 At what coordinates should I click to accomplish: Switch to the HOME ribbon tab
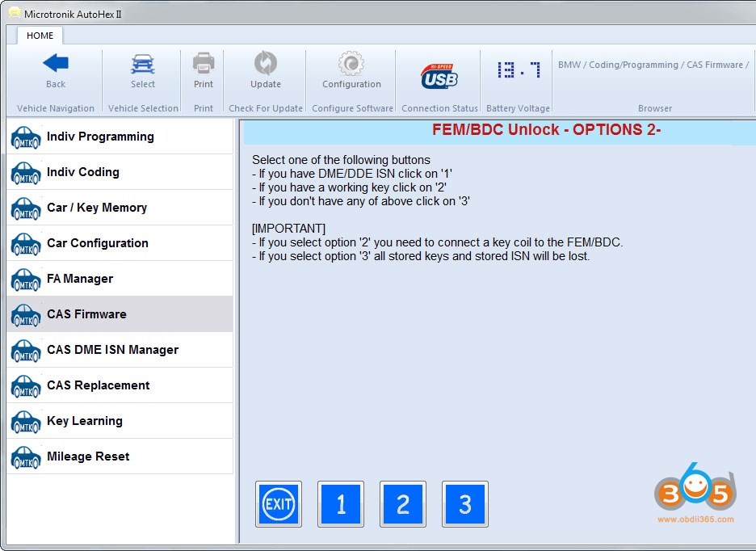[x=40, y=36]
